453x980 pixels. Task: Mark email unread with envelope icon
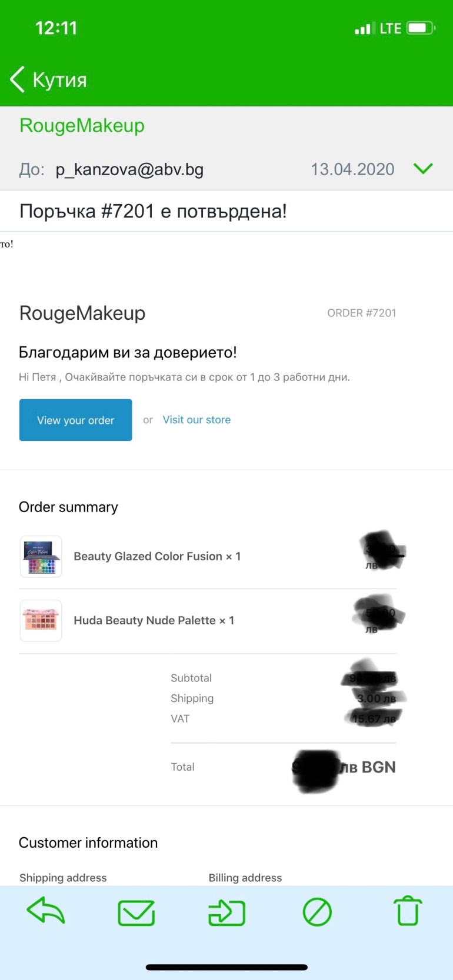coord(136,912)
